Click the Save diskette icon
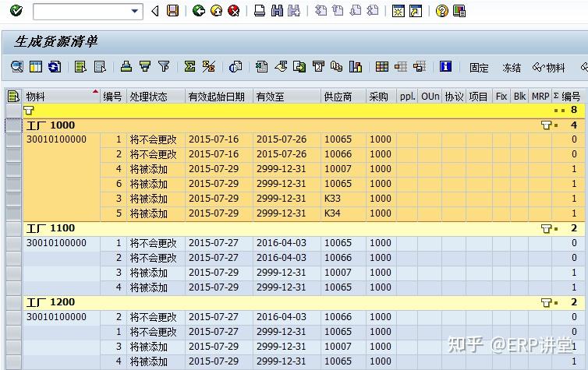This screenshot has width=588, height=370. pyautogui.click(x=173, y=10)
